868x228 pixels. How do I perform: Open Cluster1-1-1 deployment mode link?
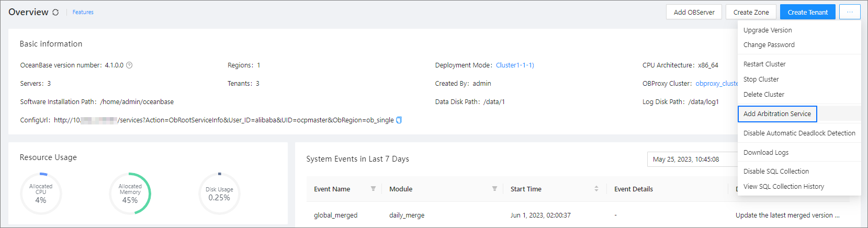coord(515,65)
